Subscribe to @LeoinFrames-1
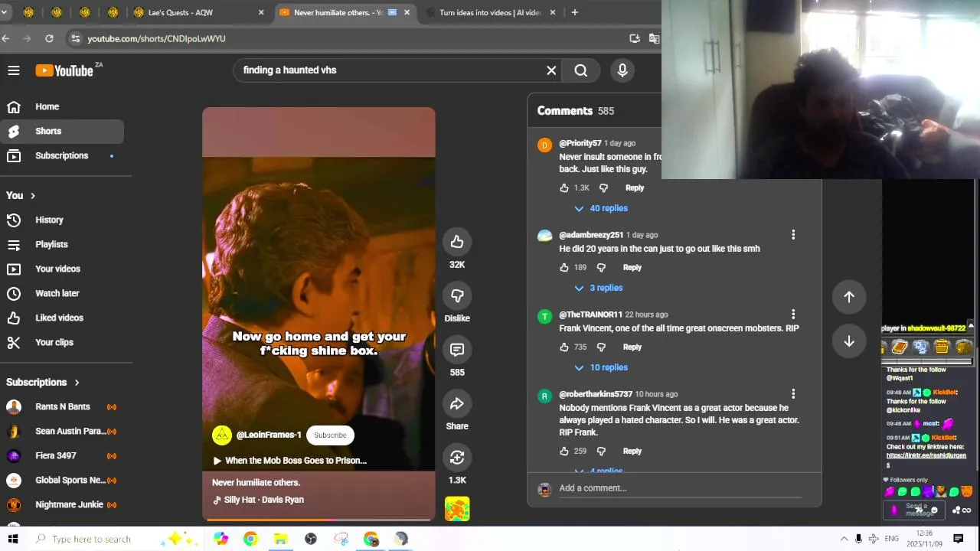 [x=330, y=435]
